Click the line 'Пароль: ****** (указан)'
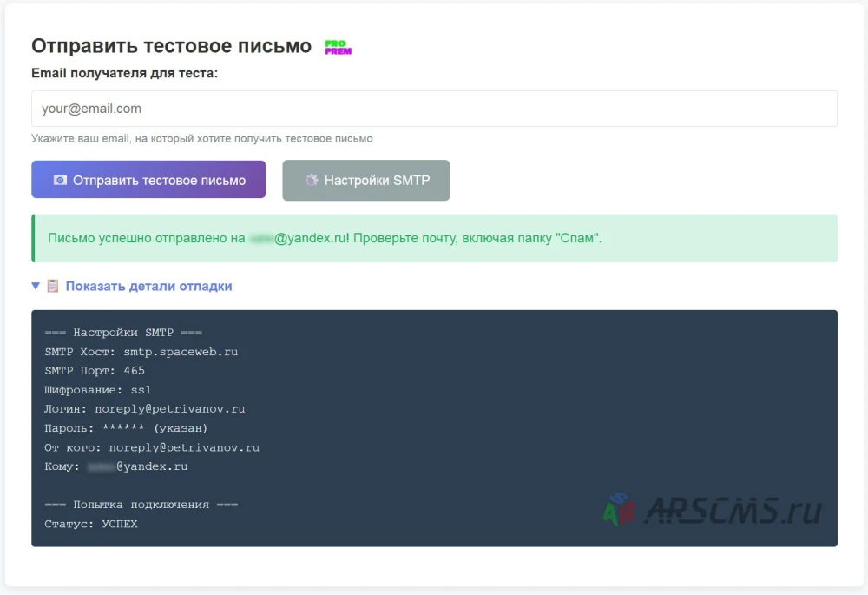The image size is (868, 595). point(126,428)
